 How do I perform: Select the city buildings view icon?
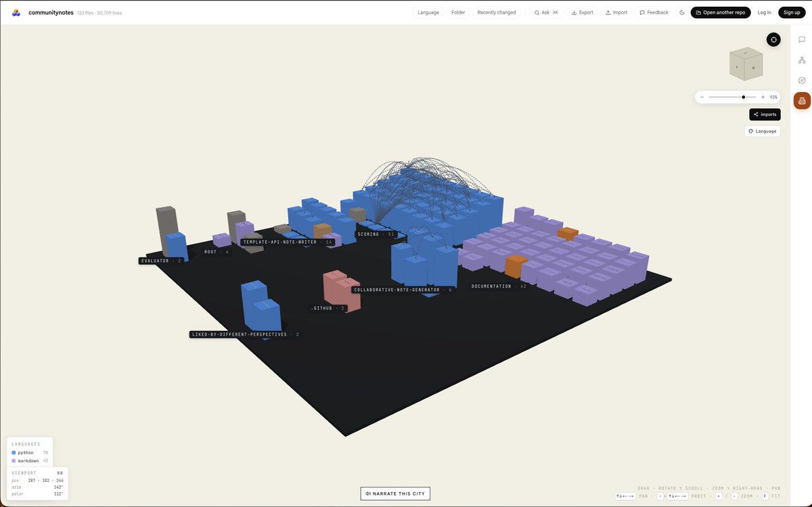pos(802,101)
